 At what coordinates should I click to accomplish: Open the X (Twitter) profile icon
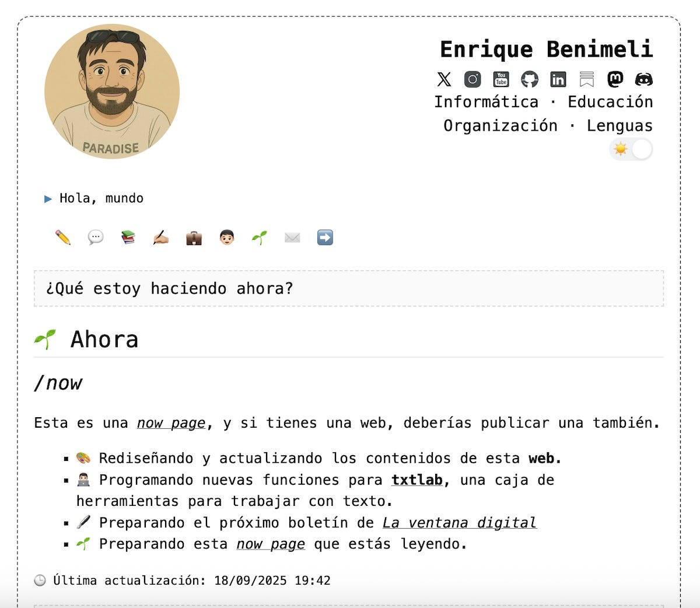[444, 79]
